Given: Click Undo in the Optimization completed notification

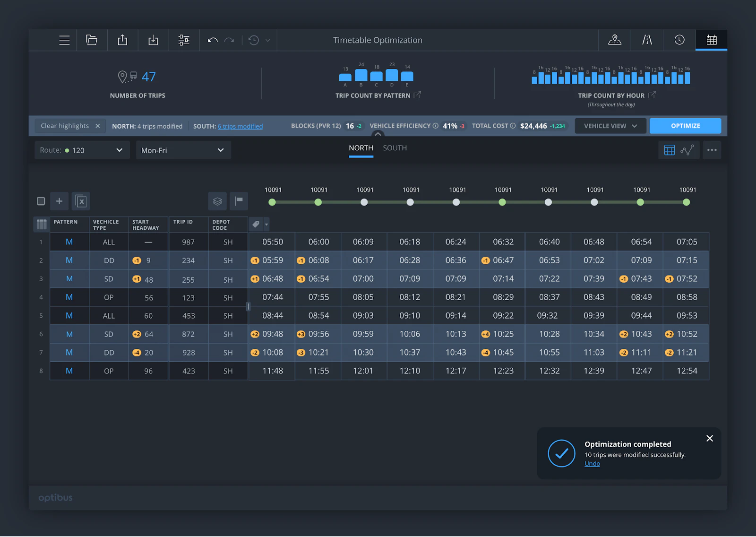Looking at the screenshot, I should pos(592,463).
